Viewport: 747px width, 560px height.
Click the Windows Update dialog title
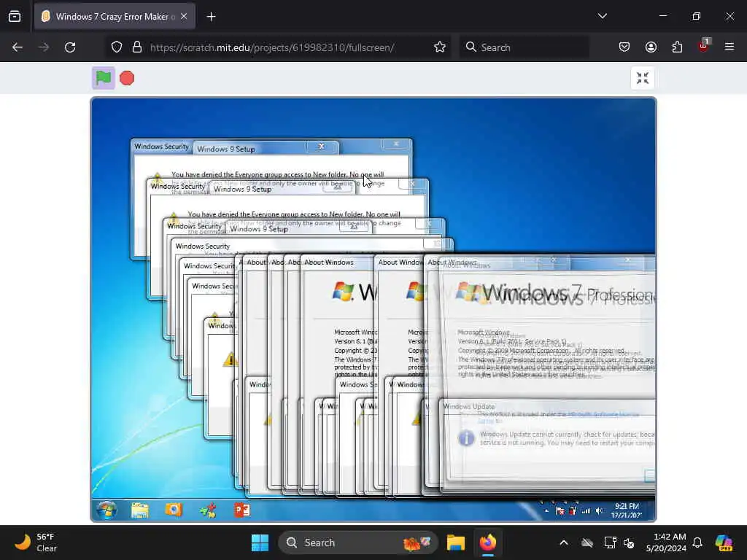click(469, 406)
